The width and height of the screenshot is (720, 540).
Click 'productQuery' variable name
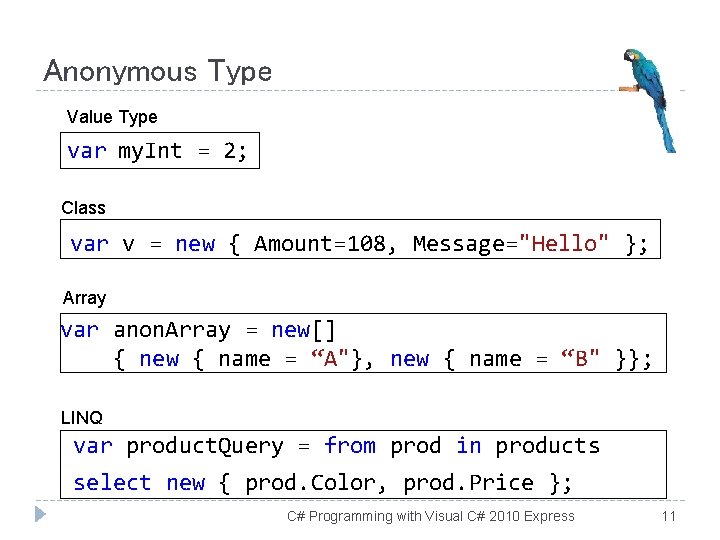click(x=205, y=447)
